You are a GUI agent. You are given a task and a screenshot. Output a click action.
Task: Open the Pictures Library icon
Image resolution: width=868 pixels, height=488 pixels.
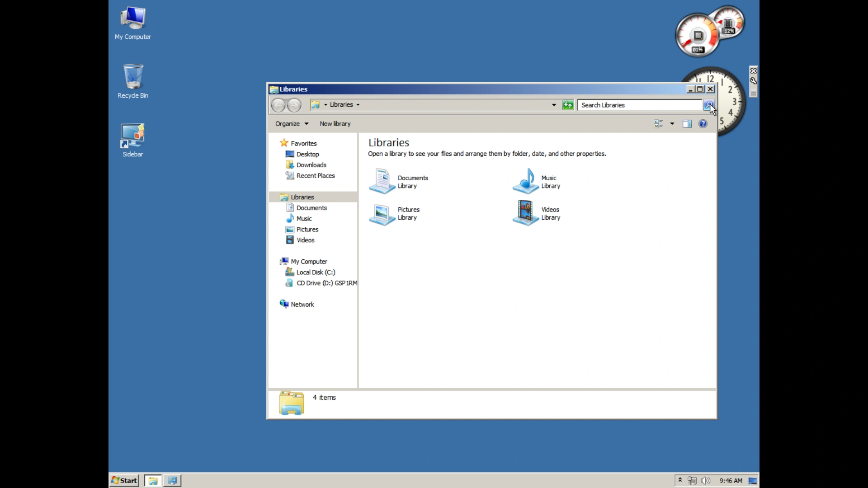pyautogui.click(x=382, y=213)
